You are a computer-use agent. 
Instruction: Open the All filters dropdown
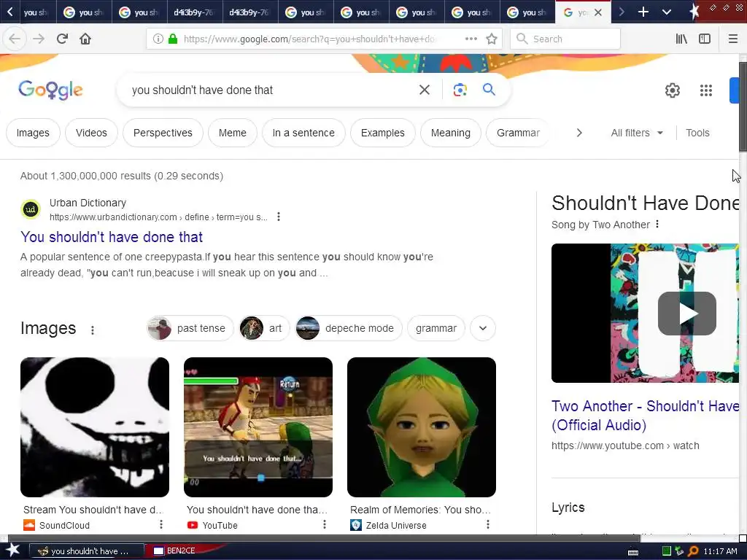pos(637,133)
